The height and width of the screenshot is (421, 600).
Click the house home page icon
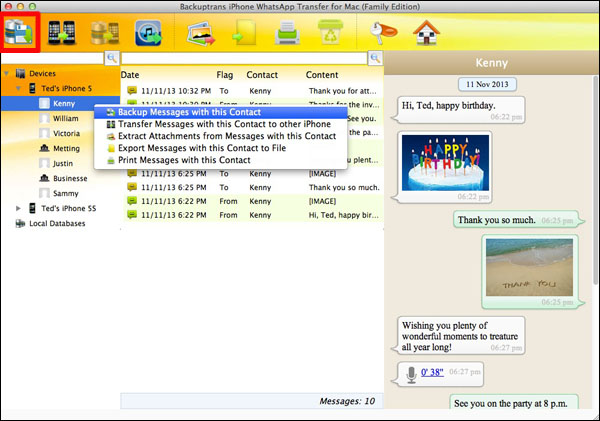click(426, 33)
